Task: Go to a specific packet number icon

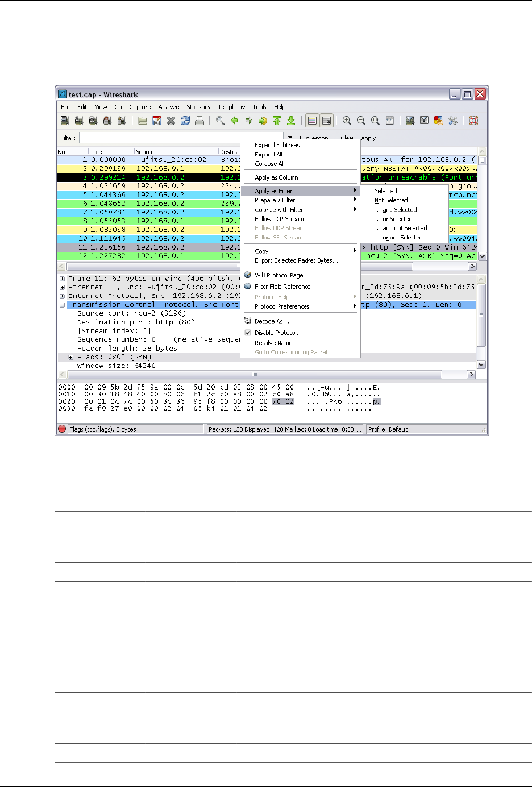Action: tap(263, 121)
